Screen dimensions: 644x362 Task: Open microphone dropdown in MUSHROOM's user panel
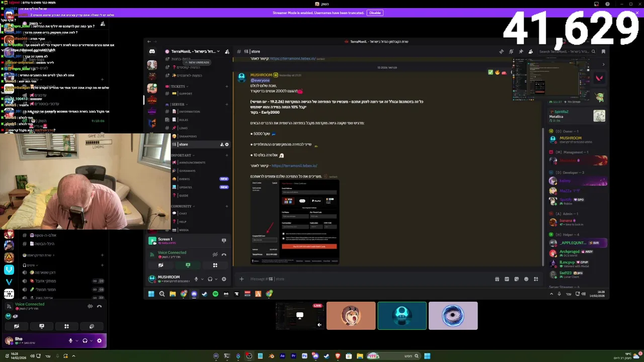pyautogui.click(x=202, y=279)
